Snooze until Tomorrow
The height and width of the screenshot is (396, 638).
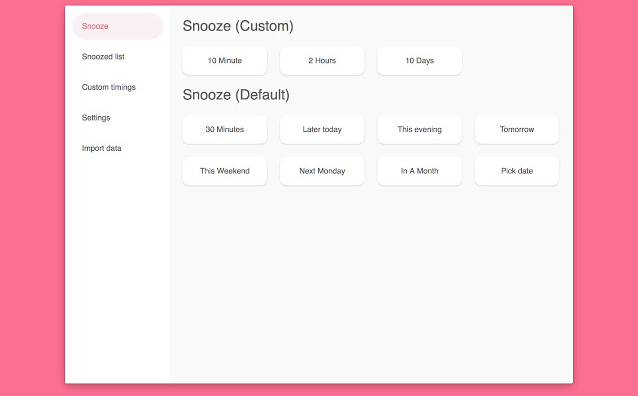(x=517, y=129)
